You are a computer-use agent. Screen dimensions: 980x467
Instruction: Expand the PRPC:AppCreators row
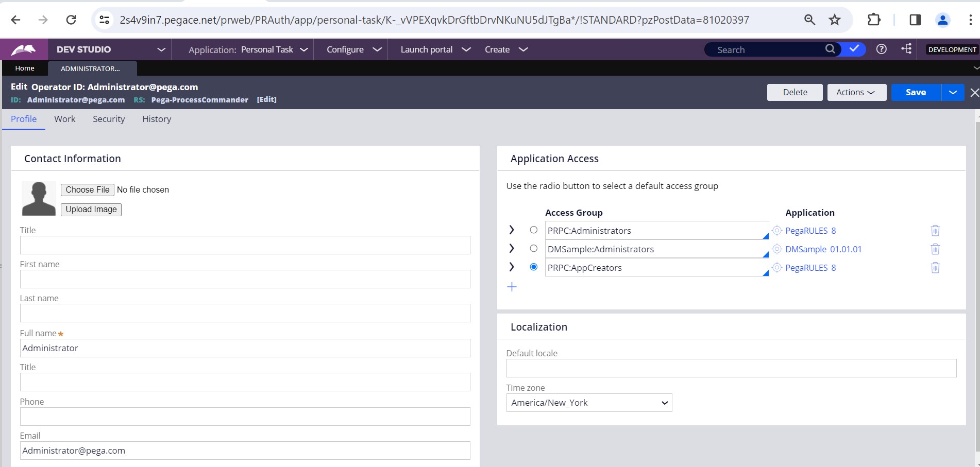tap(512, 267)
